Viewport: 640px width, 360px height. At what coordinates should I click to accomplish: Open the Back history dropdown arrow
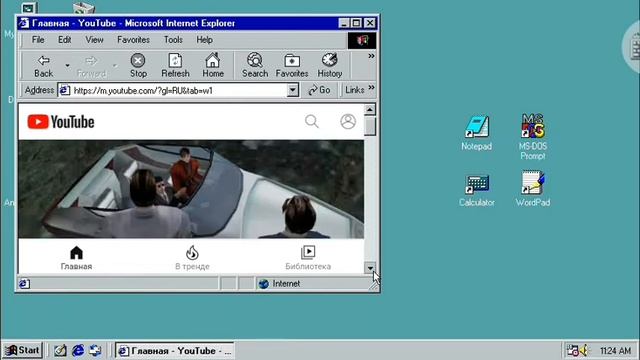click(67, 66)
